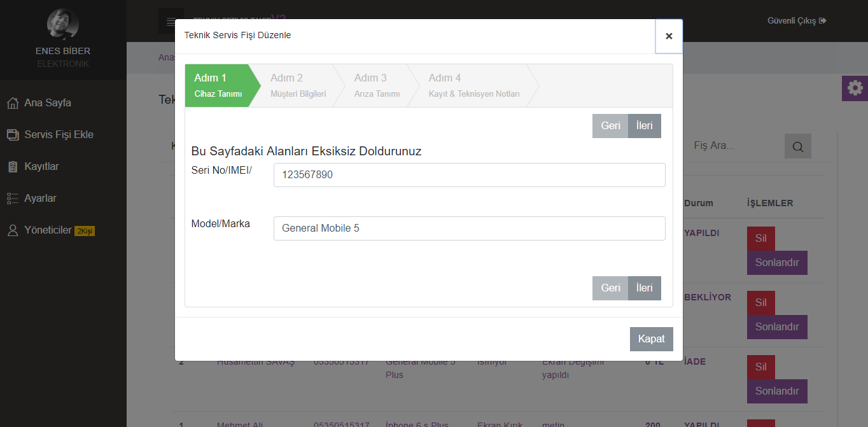Click the lower Geri button
Viewport: 868px width, 427px height.
(x=610, y=288)
